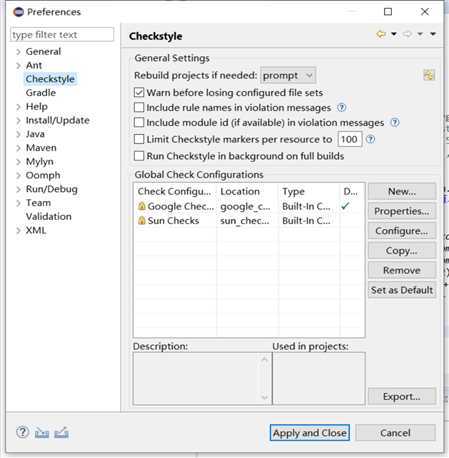
Task: Enable Run Checkstyle in background on full builds
Action: pos(139,156)
